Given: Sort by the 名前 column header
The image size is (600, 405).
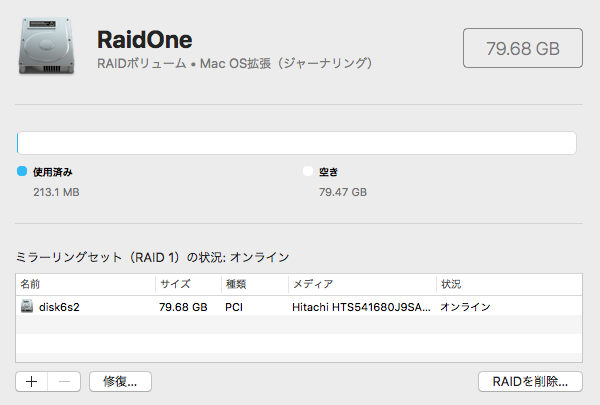Looking at the screenshot, I should [x=85, y=284].
